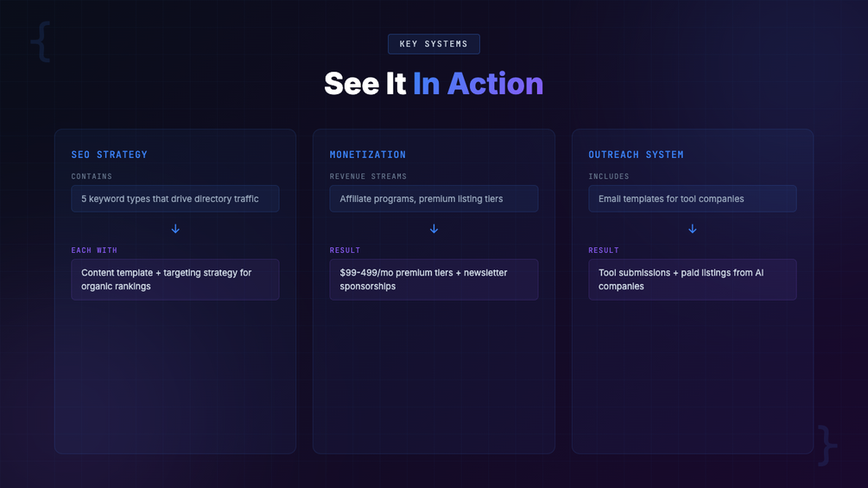Click the down arrow in Monetization card

pos(434,229)
